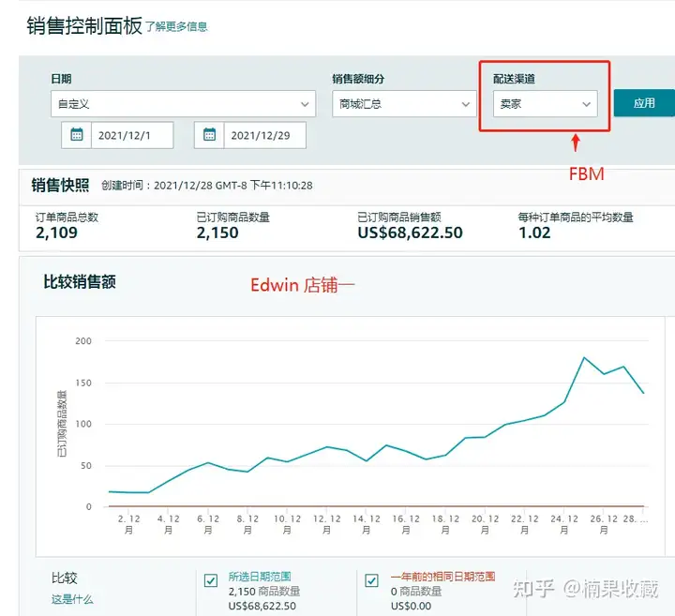Click the US$0.00 last year amount

(x=412, y=606)
